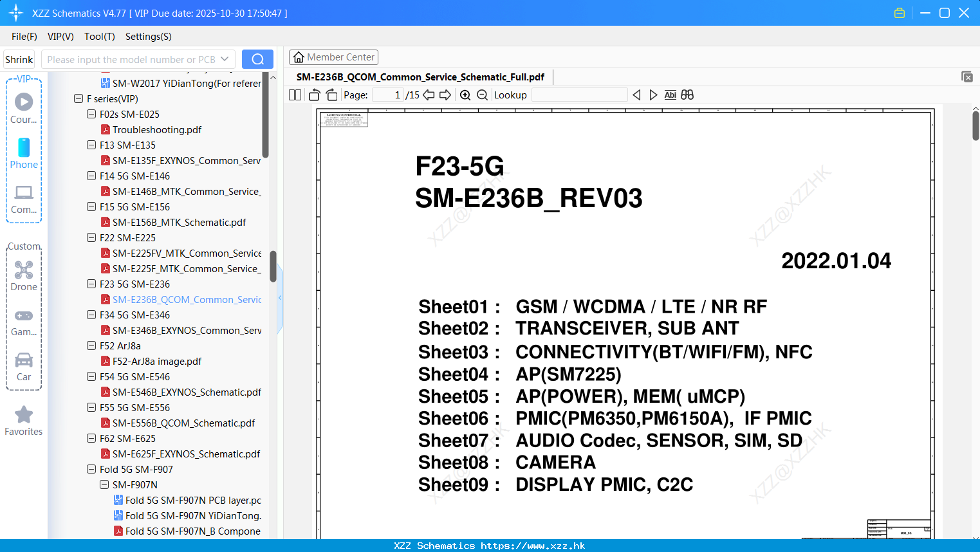Image resolution: width=980 pixels, height=552 pixels.
Task: Click the binoculars search icon
Action: point(687,95)
